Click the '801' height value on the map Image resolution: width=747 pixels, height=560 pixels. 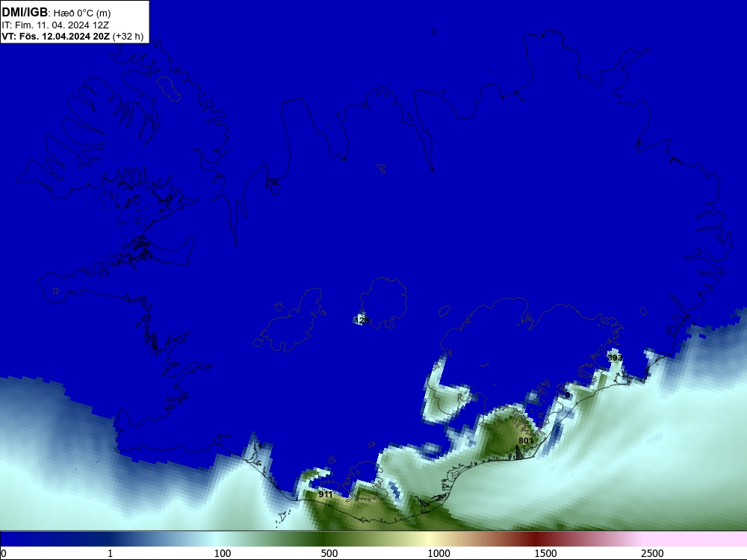[526, 441]
